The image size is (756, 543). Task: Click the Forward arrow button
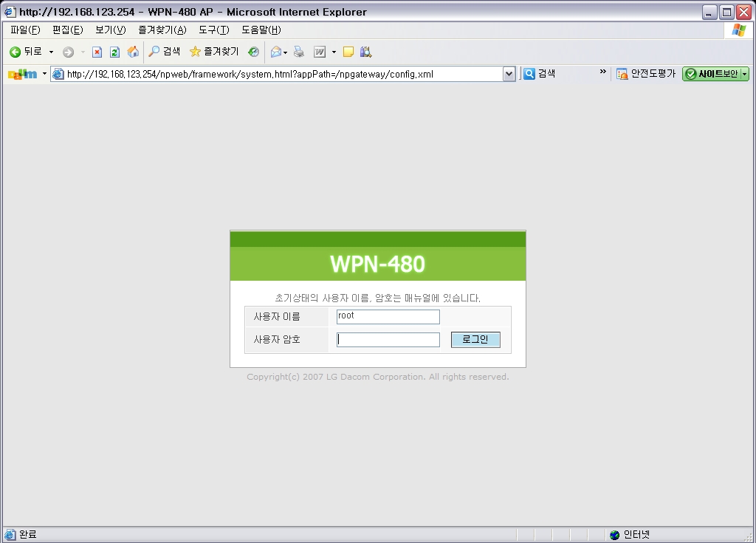69,52
